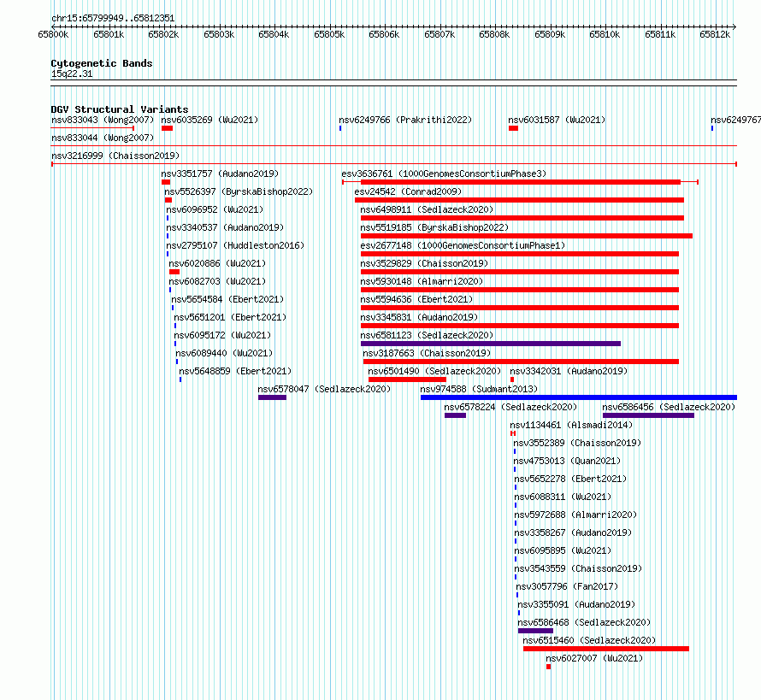The width and height of the screenshot is (761, 700).
Task: Select the nsv3543559 (Chaisson2019) label
Action: (578, 568)
